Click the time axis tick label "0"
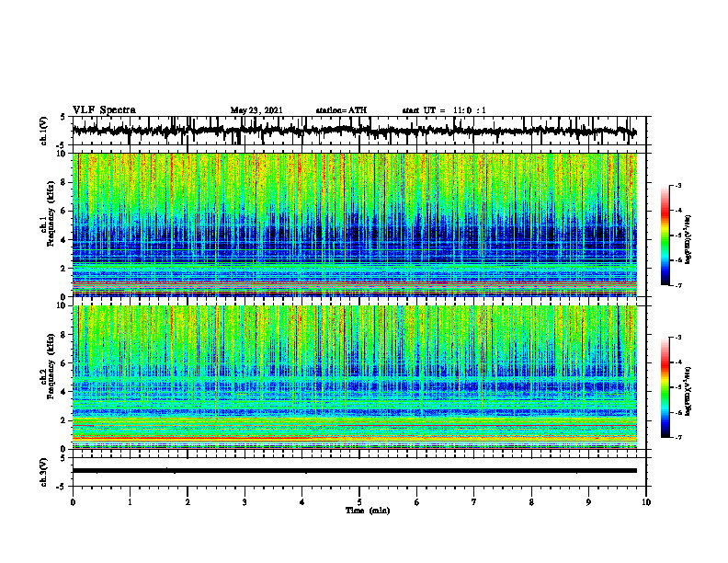 tap(73, 502)
